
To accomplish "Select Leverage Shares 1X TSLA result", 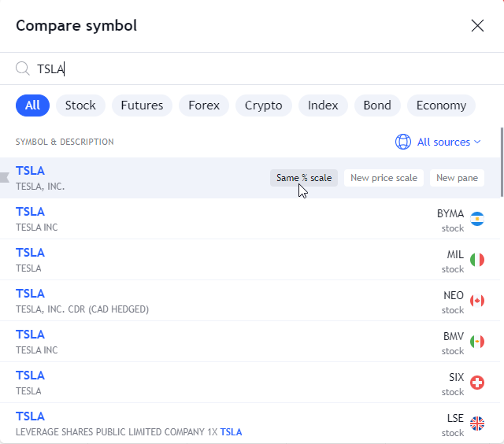I will pyautogui.click(x=250, y=424).
